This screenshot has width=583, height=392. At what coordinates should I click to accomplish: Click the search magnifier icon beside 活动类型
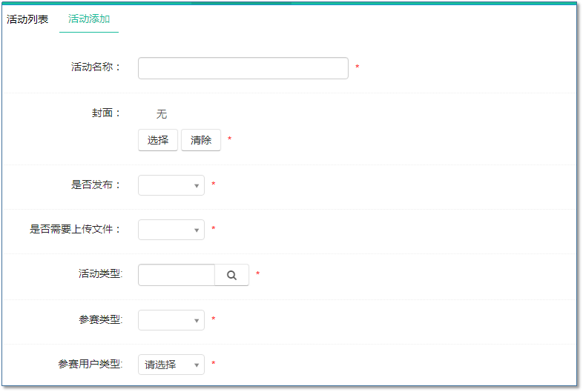[x=231, y=275]
